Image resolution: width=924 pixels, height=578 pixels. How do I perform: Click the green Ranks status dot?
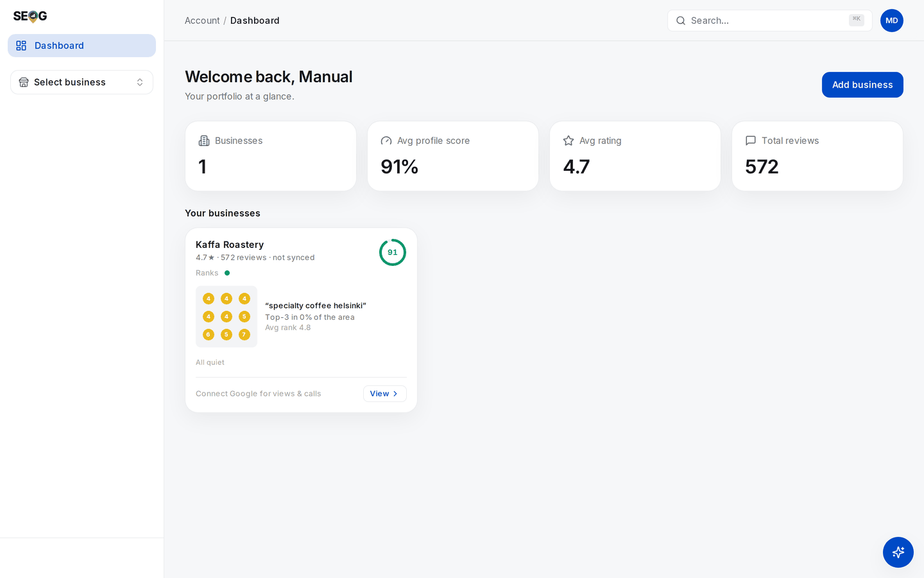click(x=227, y=273)
